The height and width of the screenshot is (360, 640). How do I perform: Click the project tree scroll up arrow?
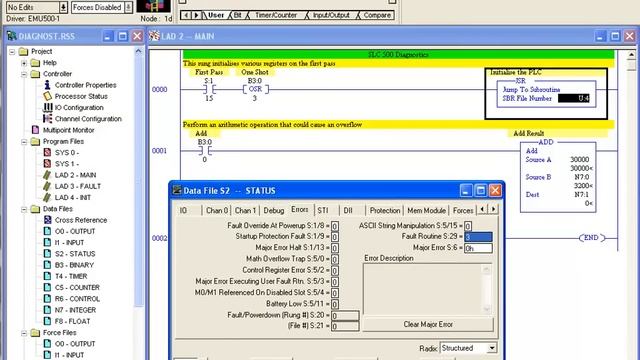(x=138, y=51)
